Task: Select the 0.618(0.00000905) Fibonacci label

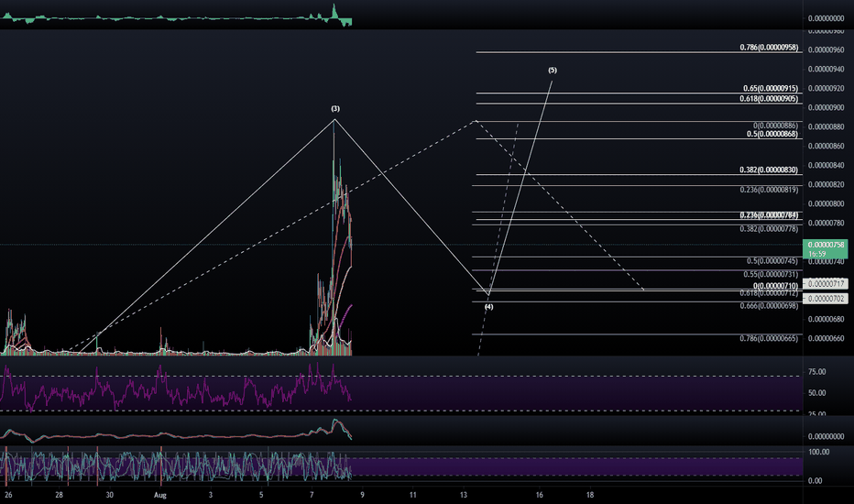Action: [769, 99]
